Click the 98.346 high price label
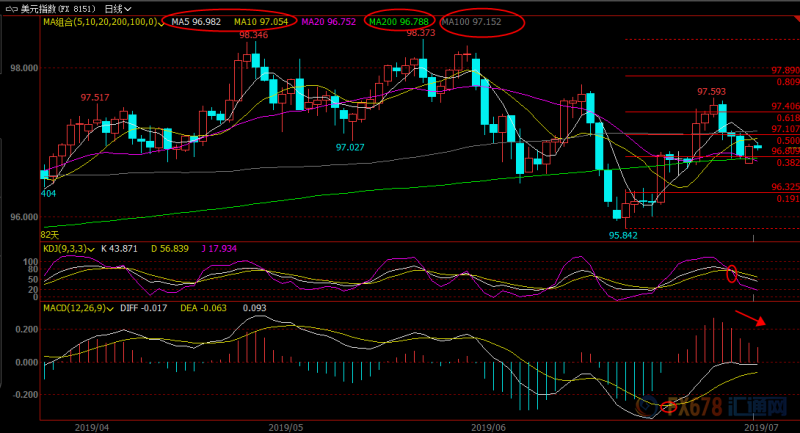This screenshot has width=800, height=433. (254, 35)
